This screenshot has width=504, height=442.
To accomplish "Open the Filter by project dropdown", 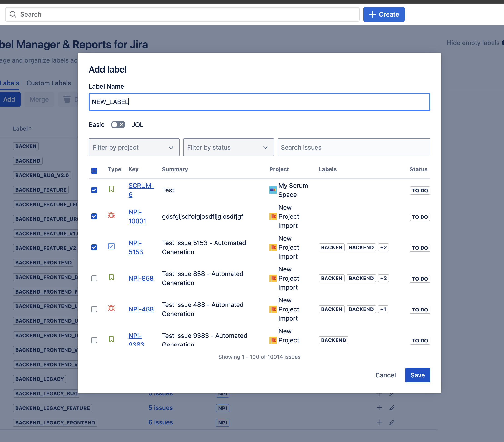I will click(x=134, y=148).
